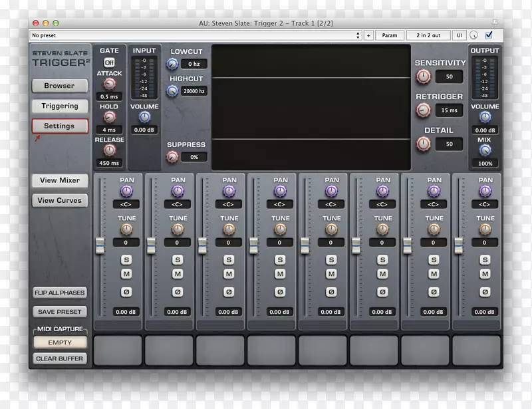Image resolution: width=532 pixels, height=409 pixels.
Task: Click the Suppress 0% value field
Action: 194,157
